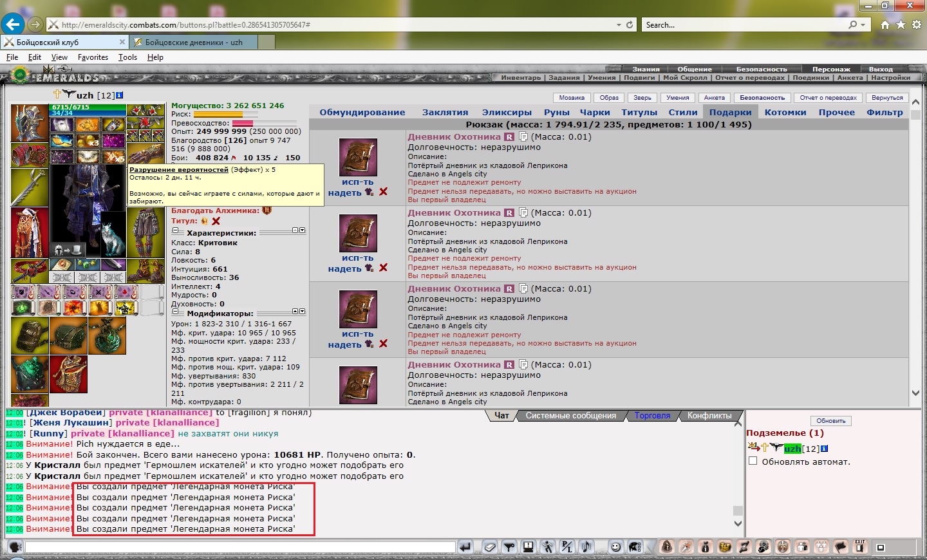The width and height of the screenshot is (927, 560).
Task: Open browser favorites star icon
Action: coord(901,24)
